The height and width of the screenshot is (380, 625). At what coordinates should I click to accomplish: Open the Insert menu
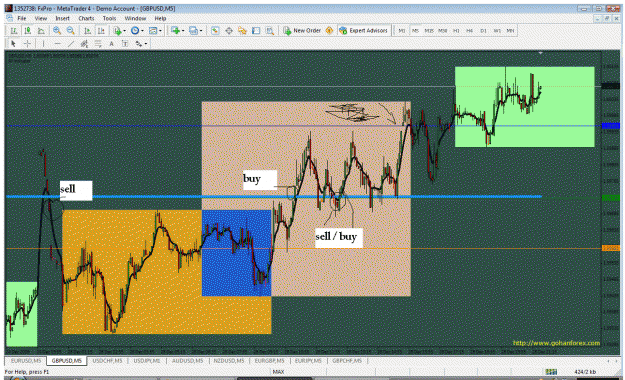(63, 18)
